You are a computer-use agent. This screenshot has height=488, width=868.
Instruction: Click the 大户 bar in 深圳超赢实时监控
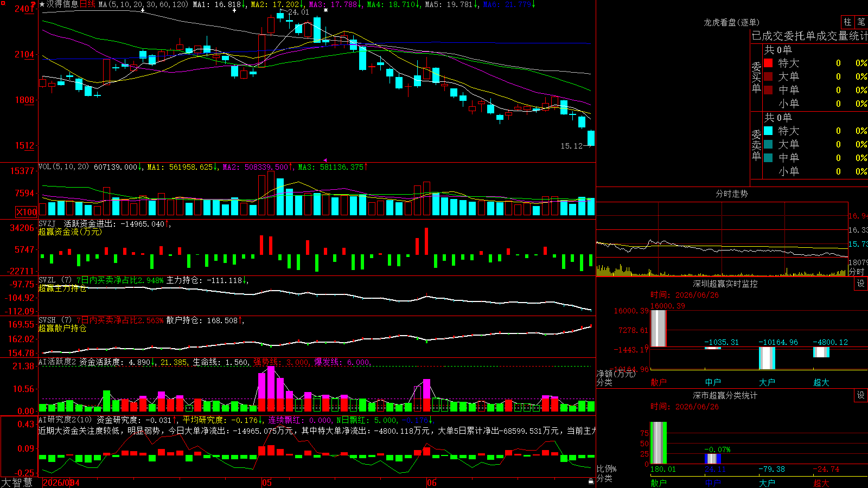767,358
